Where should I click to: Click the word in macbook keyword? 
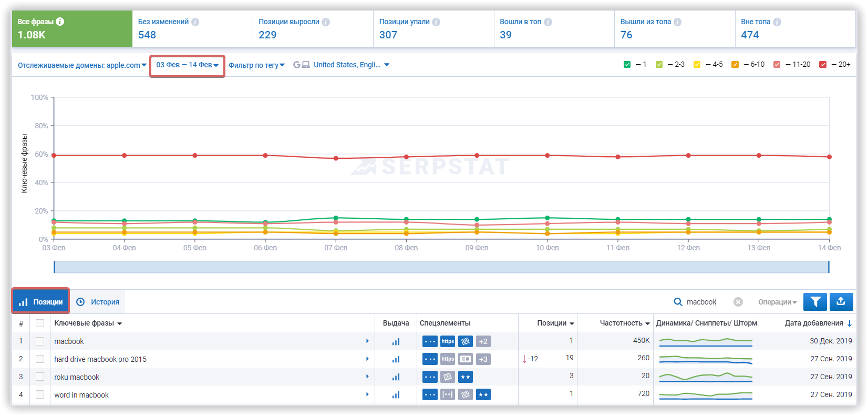pos(81,395)
